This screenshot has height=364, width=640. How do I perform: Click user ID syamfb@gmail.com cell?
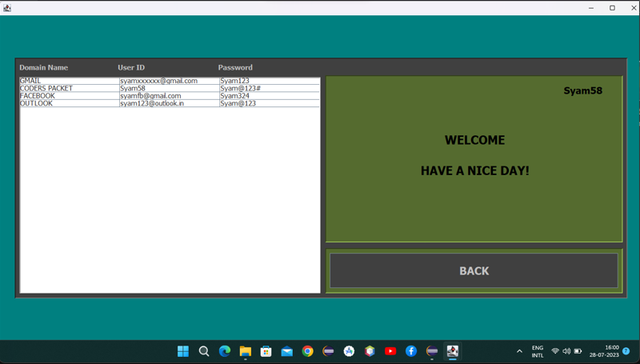tap(170, 96)
